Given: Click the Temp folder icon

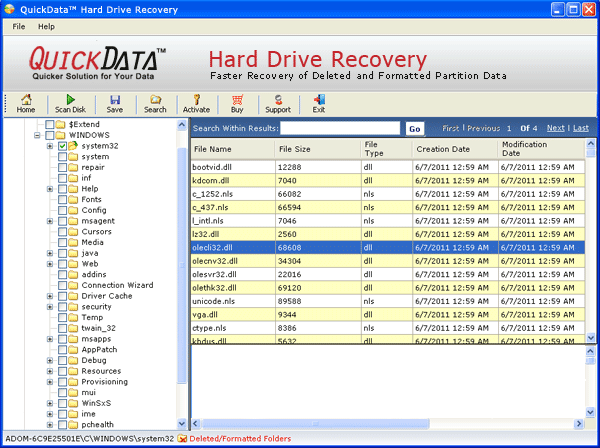Looking at the screenshot, I should pyautogui.click(x=73, y=317).
